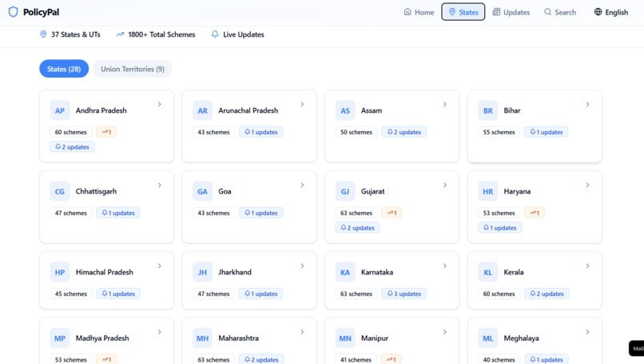Click the Meghalaya state name
The height and width of the screenshot is (364, 644).
[x=521, y=338]
